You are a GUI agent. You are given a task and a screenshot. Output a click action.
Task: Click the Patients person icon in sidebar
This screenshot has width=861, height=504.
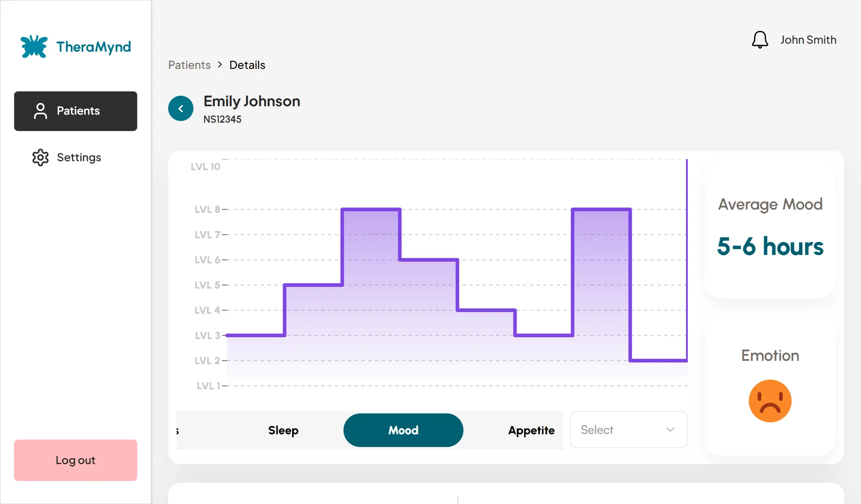(40, 111)
